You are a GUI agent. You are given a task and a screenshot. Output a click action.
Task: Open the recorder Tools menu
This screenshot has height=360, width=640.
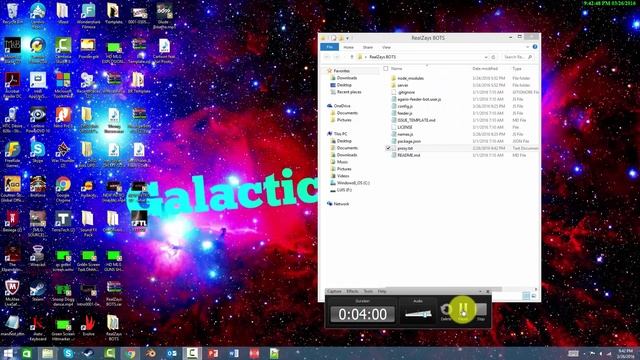(x=368, y=291)
